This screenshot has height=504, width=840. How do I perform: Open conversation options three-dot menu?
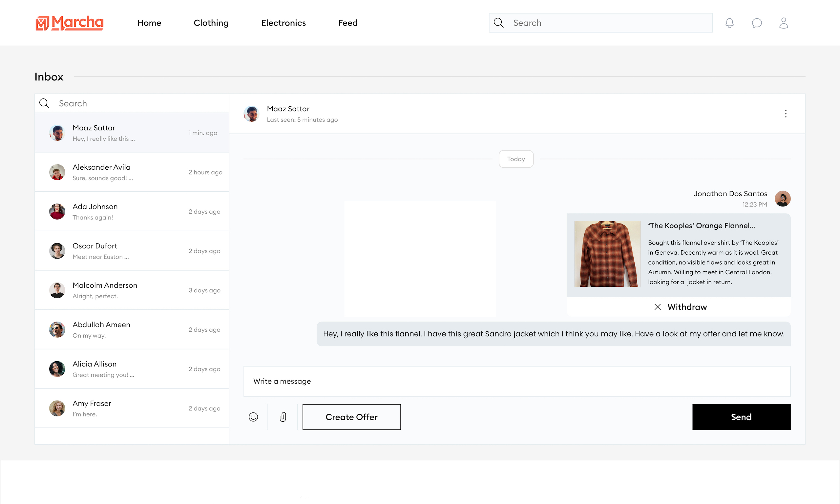click(786, 114)
